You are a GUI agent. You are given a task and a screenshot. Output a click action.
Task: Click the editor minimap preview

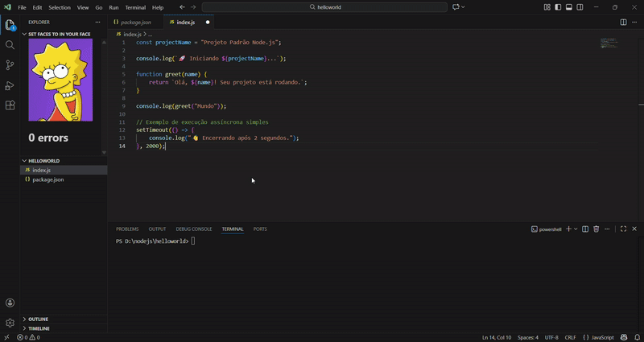coord(609,43)
